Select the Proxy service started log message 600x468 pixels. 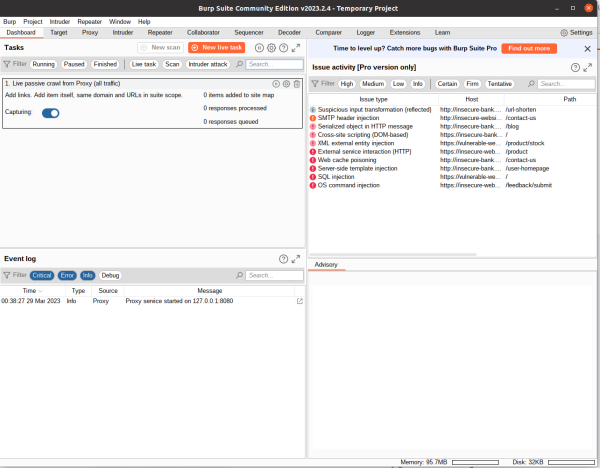click(x=179, y=301)
